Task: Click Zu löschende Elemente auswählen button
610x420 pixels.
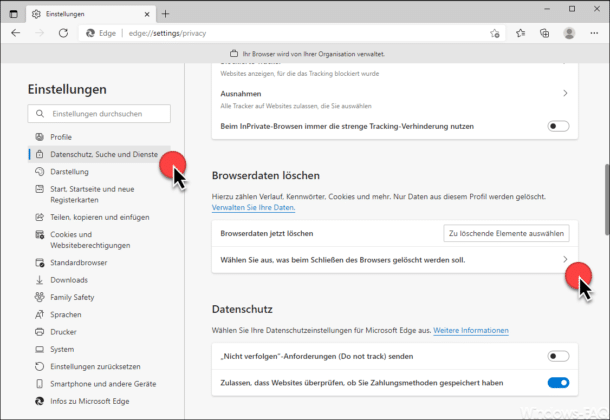Action: 507,233
